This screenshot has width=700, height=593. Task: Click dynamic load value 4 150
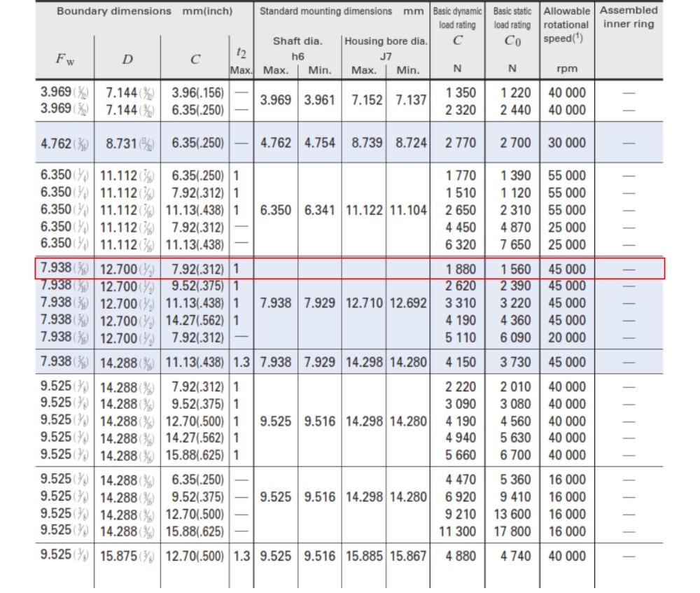click(x=461, y=362)
